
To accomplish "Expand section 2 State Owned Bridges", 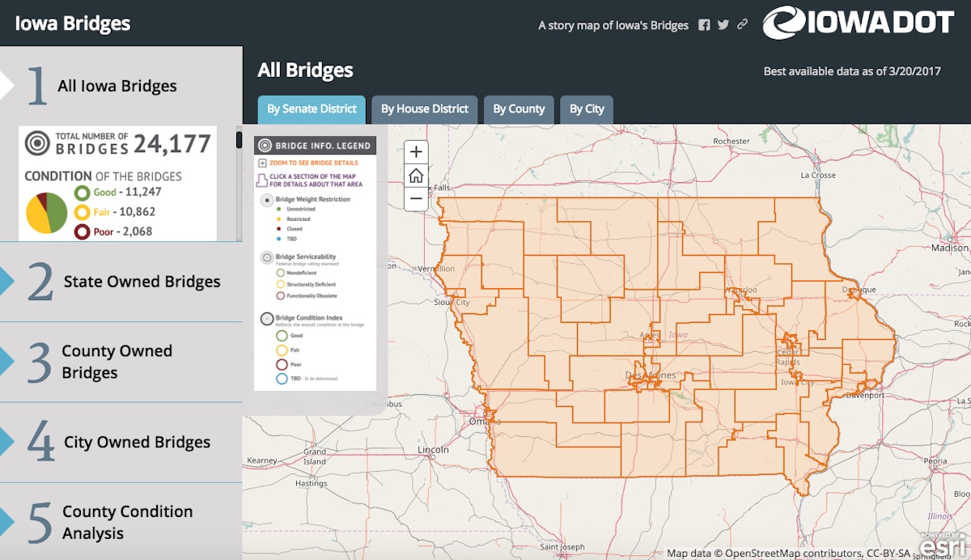I will tap(121, 281).
